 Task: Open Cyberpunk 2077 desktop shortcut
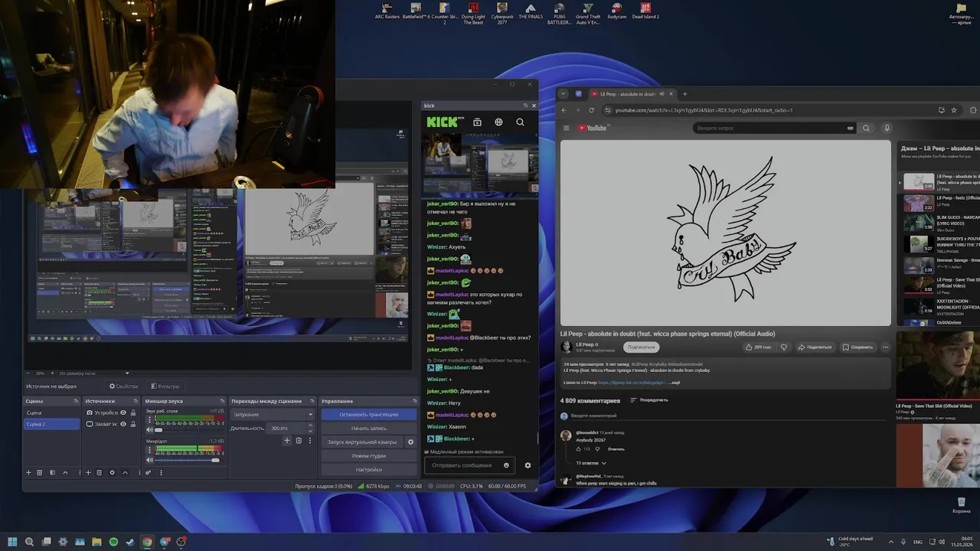coord(501,14)
